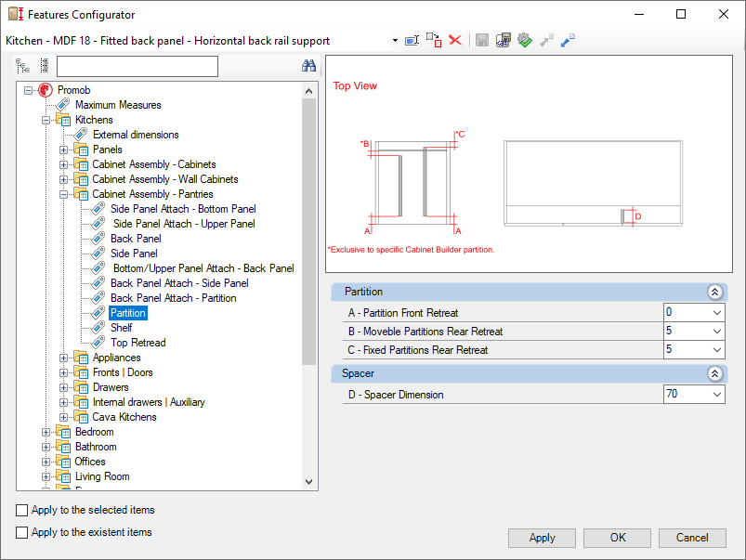Click the Appliances folder icon
Screen dimensions: 746x560
point(81,358)
